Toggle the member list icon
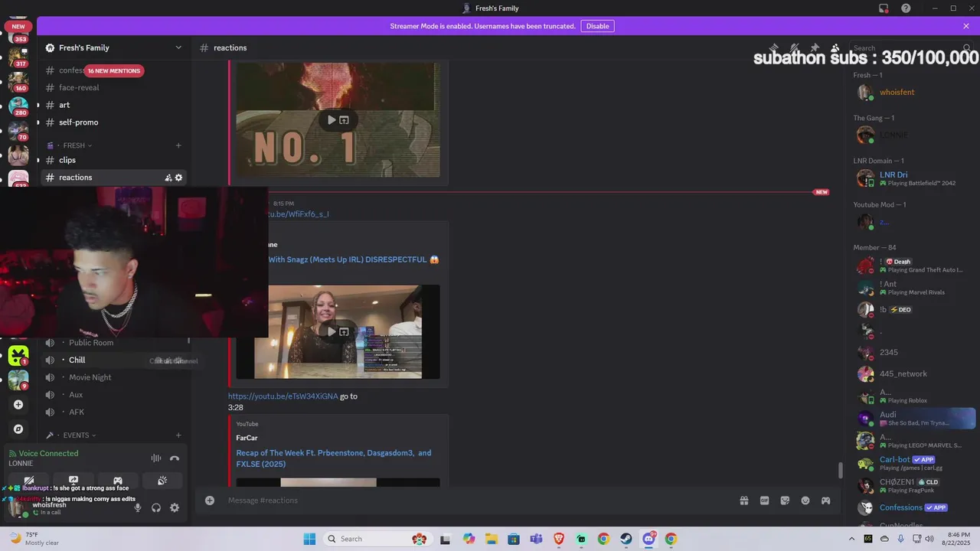This screenshot has width=980, height=551. (x=835, y=47)
